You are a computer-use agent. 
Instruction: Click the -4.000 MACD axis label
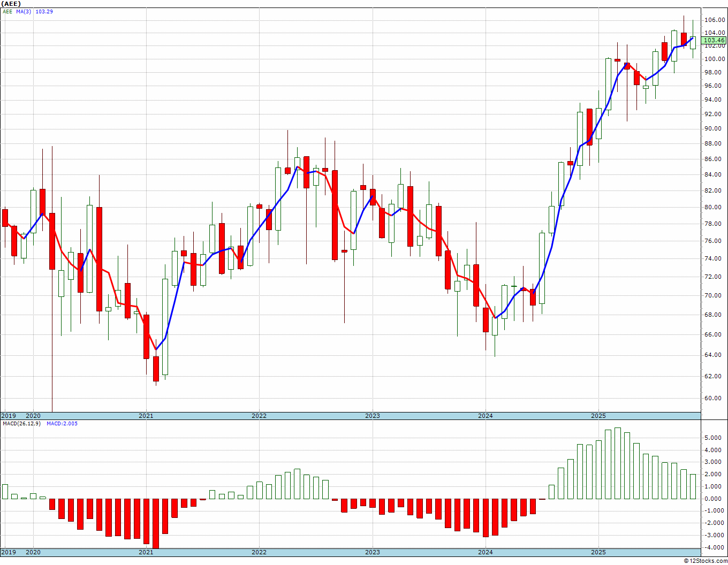pyautogui.click(x=714, y=547)
